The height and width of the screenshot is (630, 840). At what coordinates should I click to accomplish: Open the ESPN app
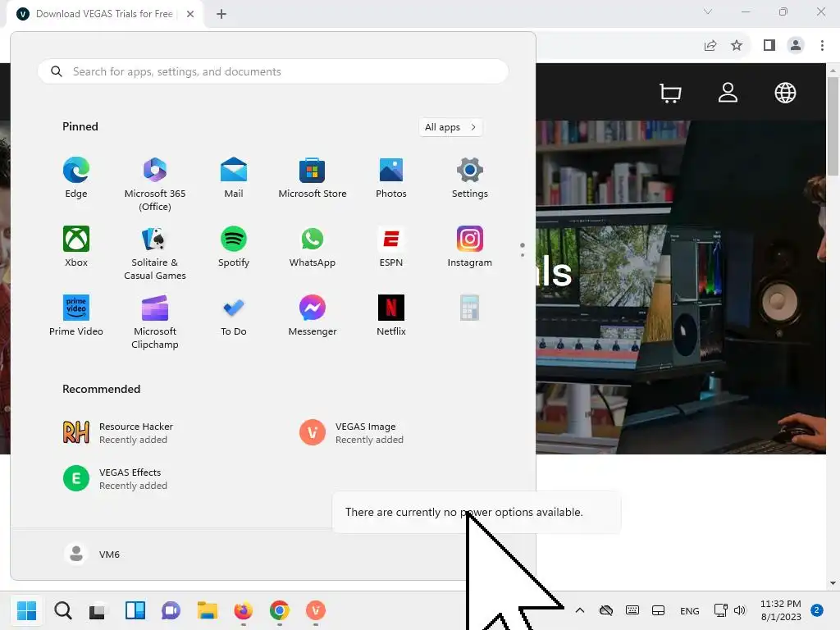[391, 246]
